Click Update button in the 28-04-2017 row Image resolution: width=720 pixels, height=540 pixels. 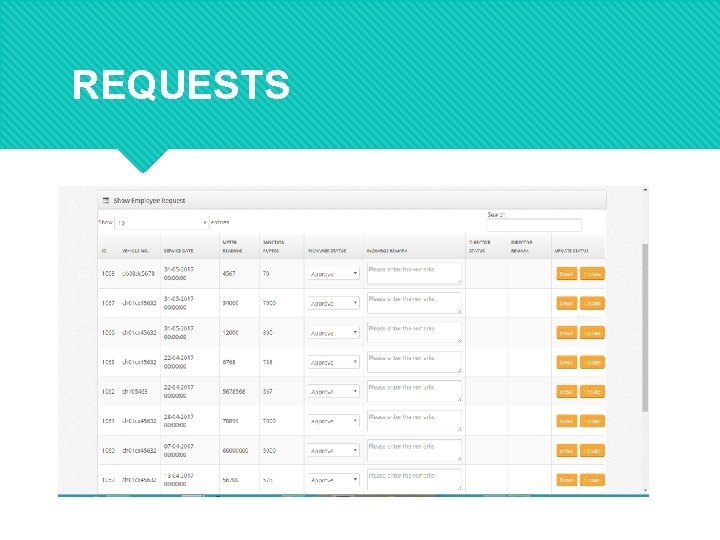pos(592,421)
